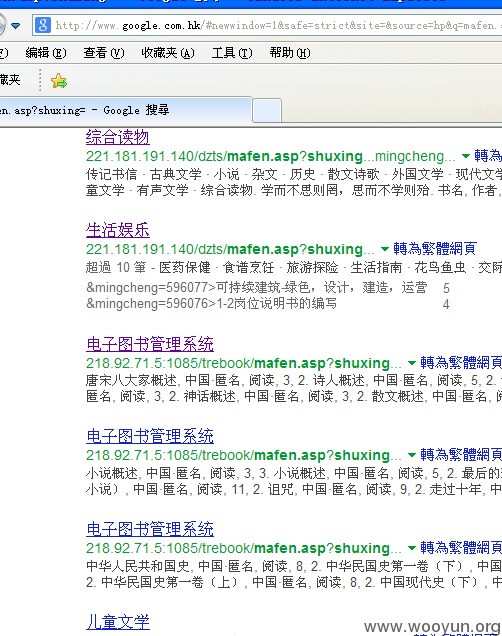Open the 编辑(E) menu

(46, 53)
